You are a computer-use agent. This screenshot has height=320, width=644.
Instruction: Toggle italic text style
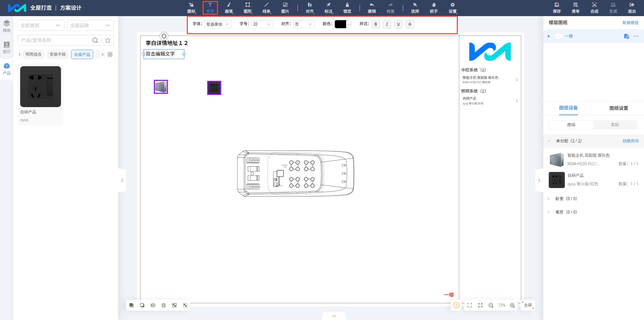point(387,24)
